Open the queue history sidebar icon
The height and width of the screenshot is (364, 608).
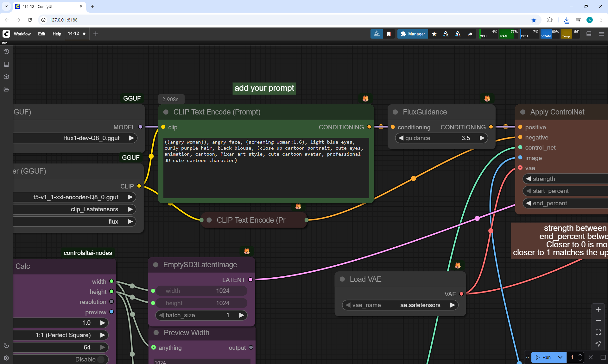coord(6,52)
